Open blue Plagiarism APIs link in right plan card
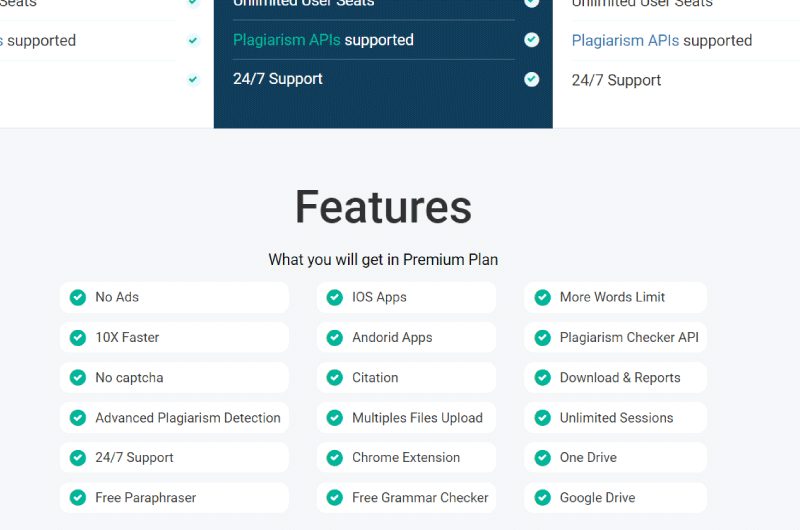 pyautogui.click(x=626, y=40)
